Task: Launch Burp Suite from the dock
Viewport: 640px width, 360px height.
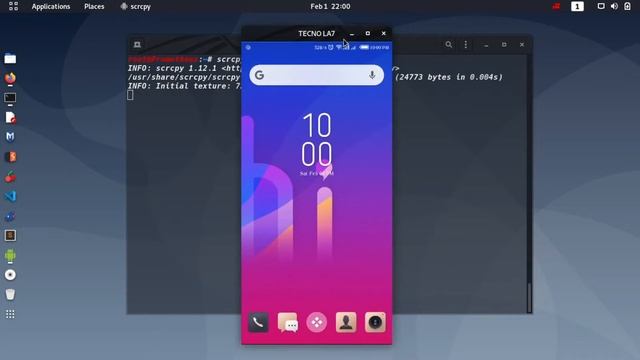Action: coord(10,157)
